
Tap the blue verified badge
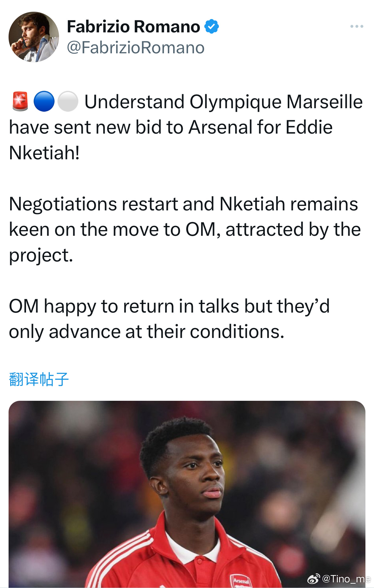tap(212, 26)
